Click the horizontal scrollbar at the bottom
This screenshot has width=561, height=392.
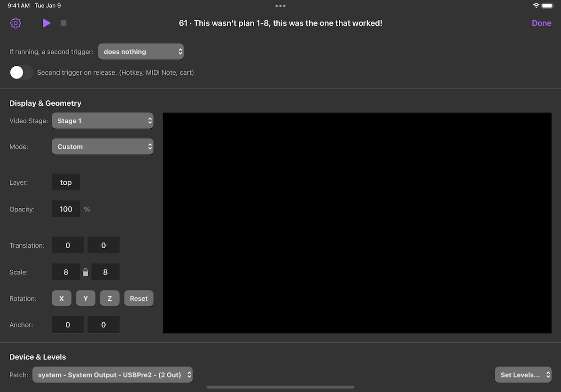(280, 386)
